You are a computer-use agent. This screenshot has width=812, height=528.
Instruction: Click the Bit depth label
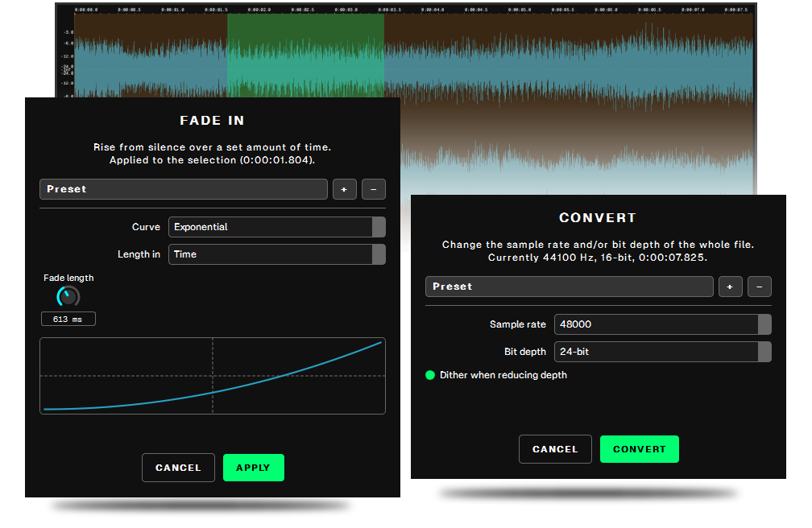coord(525,352)
